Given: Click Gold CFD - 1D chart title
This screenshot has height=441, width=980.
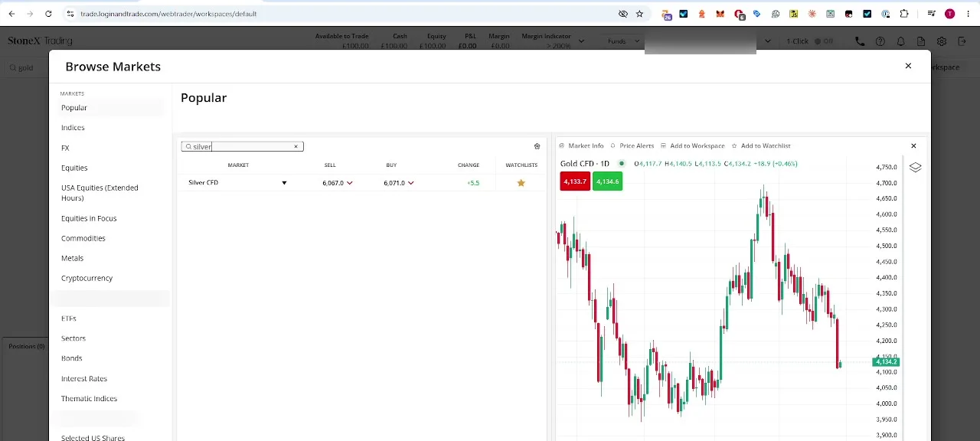Looking at the screenshot, I should click(584, 164).
